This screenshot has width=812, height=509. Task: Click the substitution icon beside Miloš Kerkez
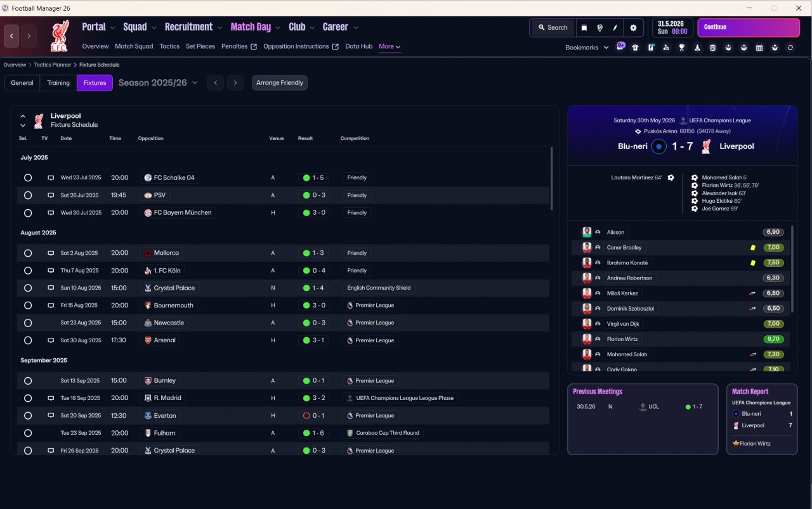(753, 293)
